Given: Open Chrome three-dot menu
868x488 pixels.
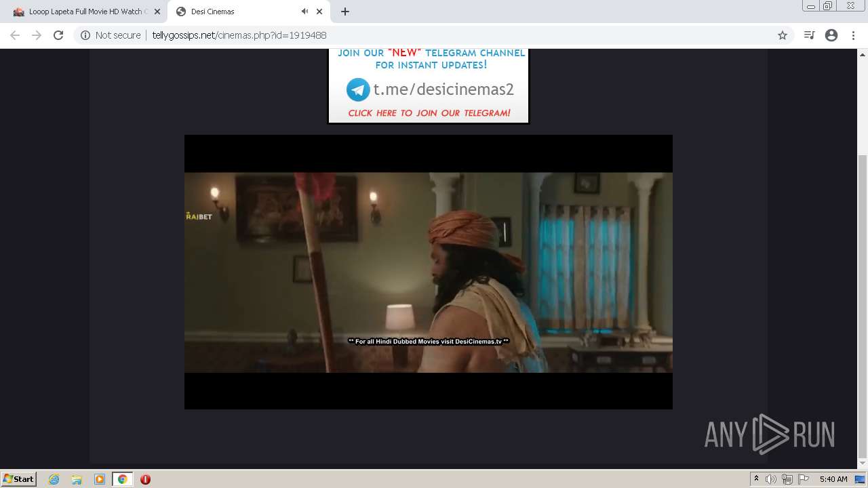Looking at the screenshot, I should pos(853,35).
